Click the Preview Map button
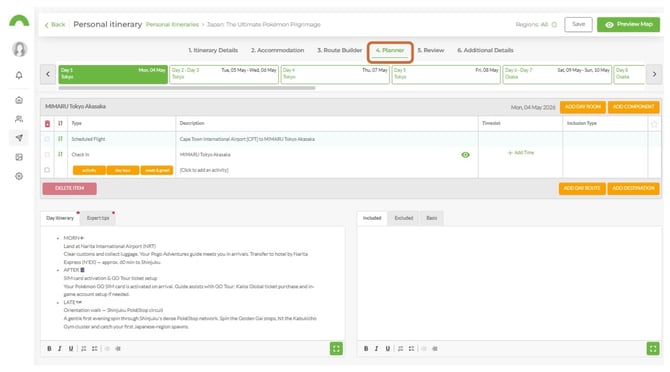This screenshot has height=372, width=670. pyautogui.click(x=628, y=24)
